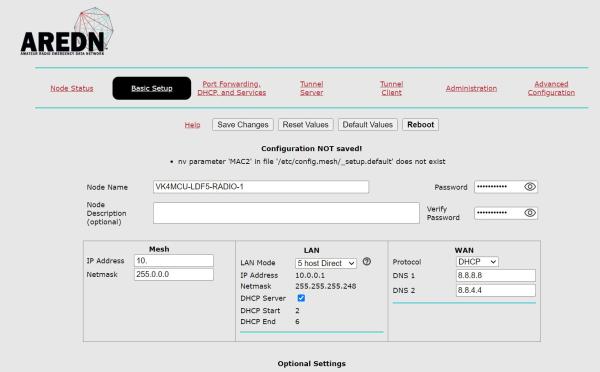Click the Reset Values button
Viewport: 600px width, 372px height.
click(x=305, y=125)
